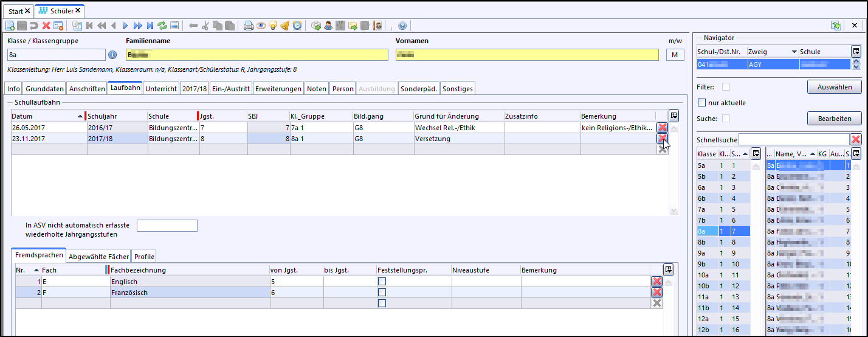Click the green refresh arrows icon

[162, 26]
